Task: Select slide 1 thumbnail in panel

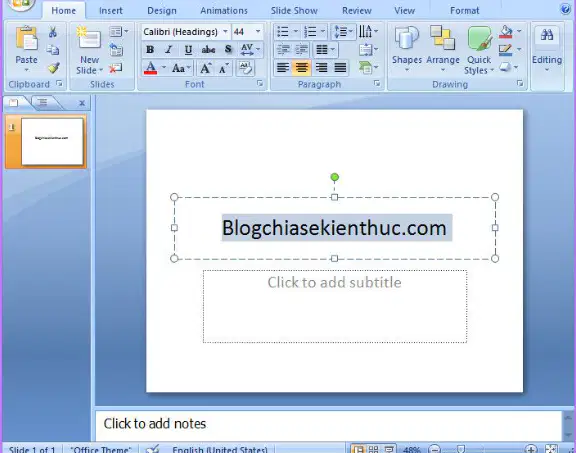Action: 52,141
